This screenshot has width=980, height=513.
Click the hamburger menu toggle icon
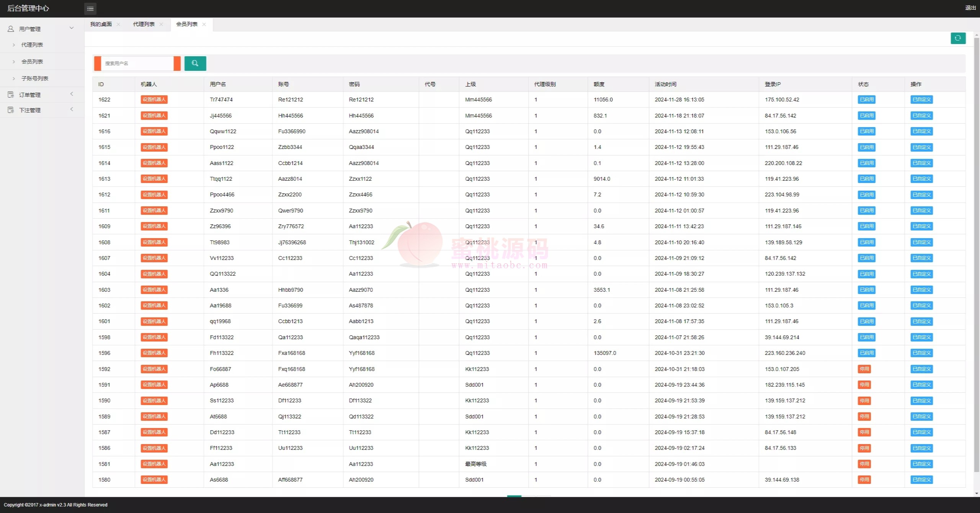90,8
